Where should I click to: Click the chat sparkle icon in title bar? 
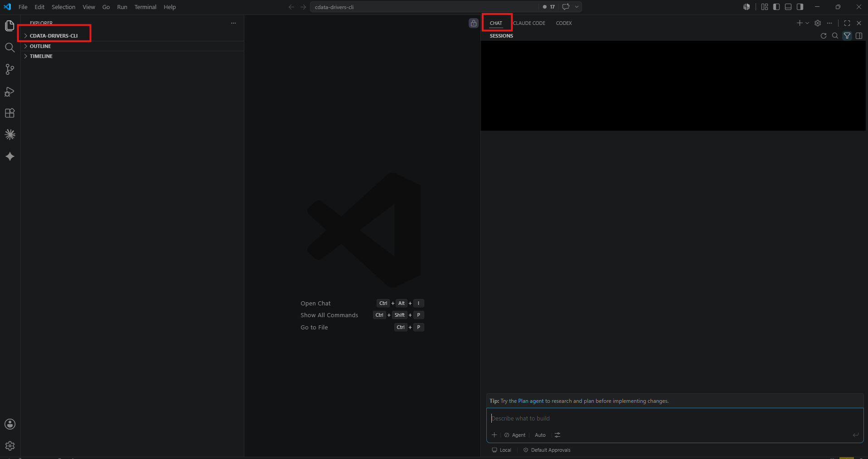566,7
